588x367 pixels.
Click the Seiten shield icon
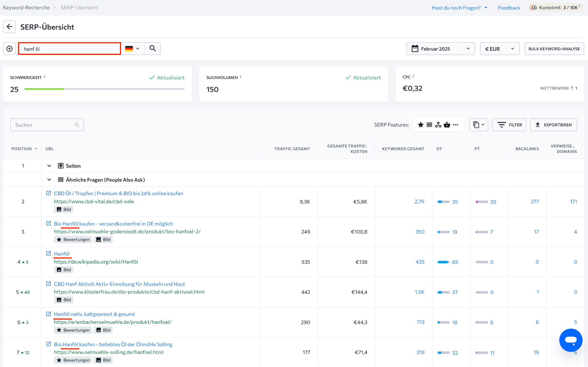(x=61, y=166)
